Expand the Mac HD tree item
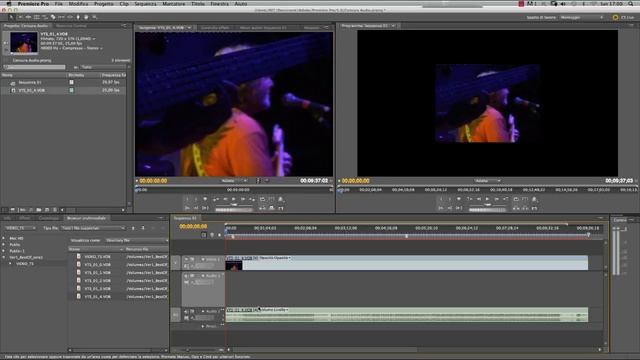 [x=4, y=238]
